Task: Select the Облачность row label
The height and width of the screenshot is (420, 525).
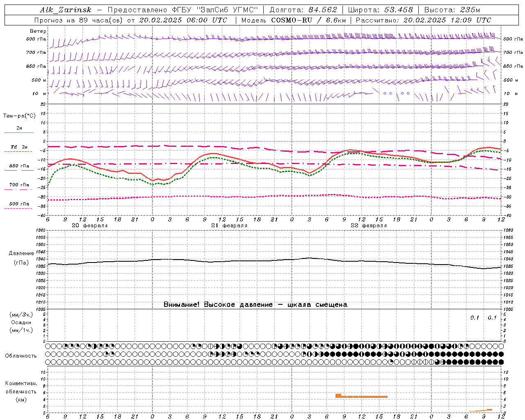Action: [x=21, y=356]
